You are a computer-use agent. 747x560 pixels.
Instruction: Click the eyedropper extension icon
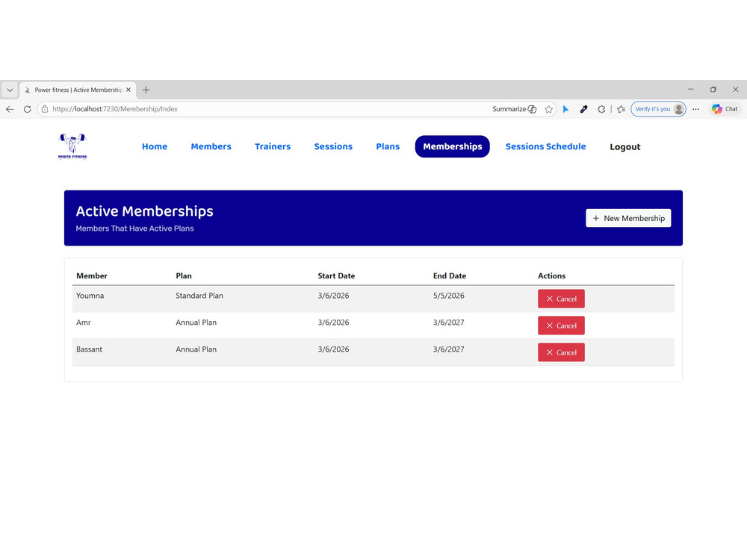tap(583, 109)
